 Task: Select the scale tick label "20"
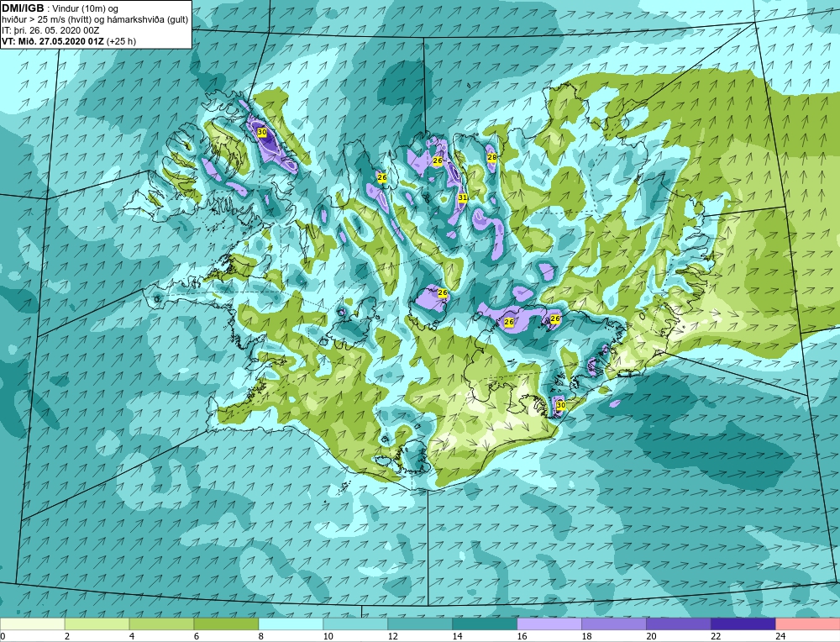coord(652,636)
